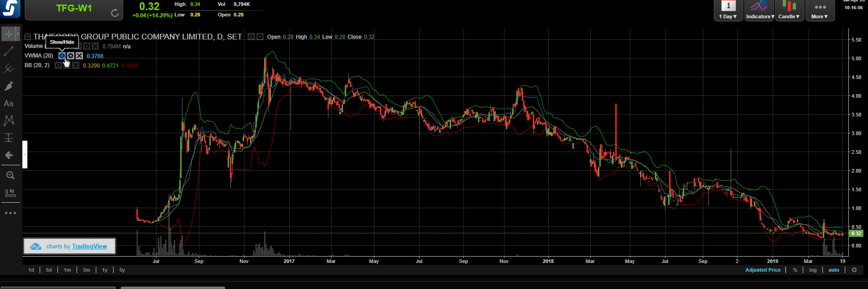Click the BB value 0.4721
868x289 pixels.
110,66
